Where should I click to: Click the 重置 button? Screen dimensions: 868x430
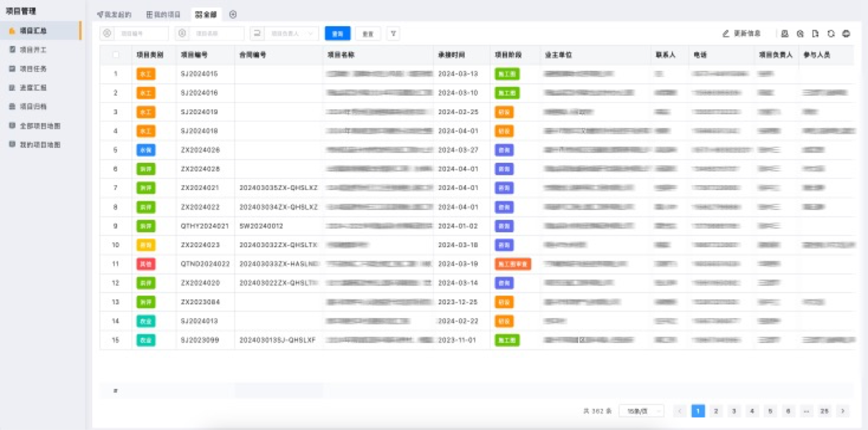(x=368, y=34)
